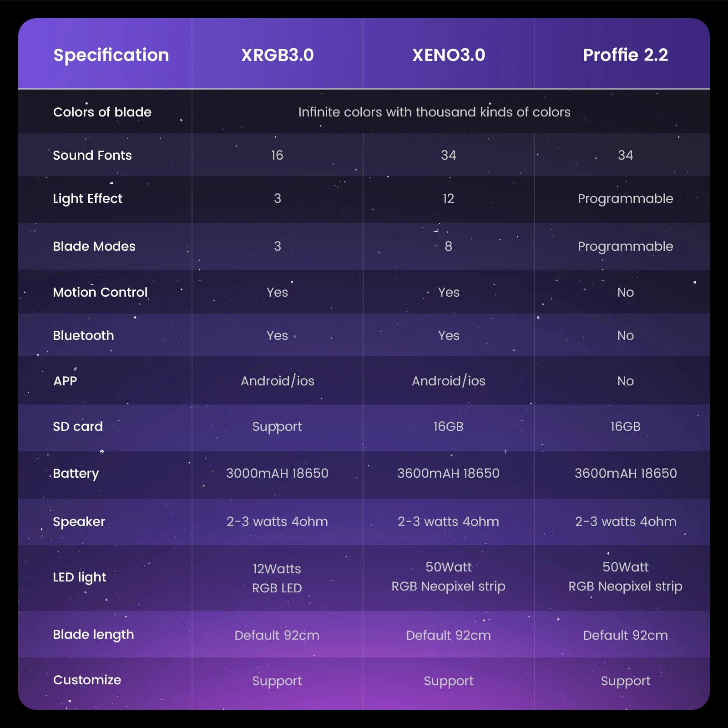Viewport: 728px width, 728px height.
Task: Click the XENO3.0 column header
Action: point(449,55)
